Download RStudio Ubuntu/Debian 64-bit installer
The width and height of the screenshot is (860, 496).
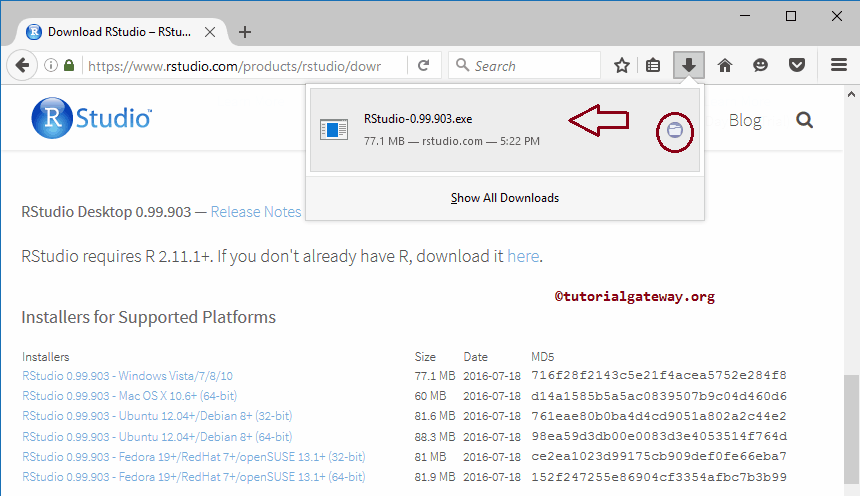pyautogui.click(x=157, y=437)
